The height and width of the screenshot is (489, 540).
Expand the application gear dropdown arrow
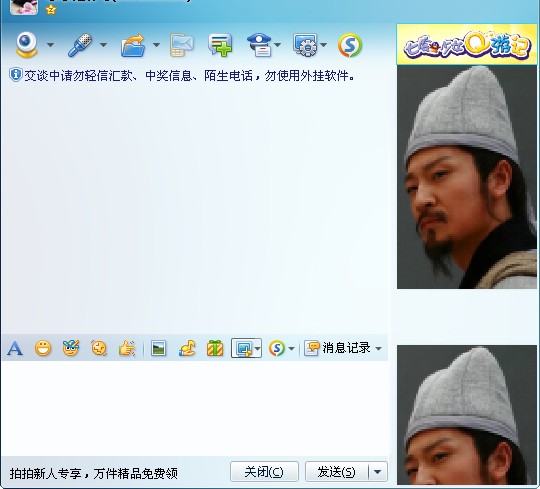point(323,45)
